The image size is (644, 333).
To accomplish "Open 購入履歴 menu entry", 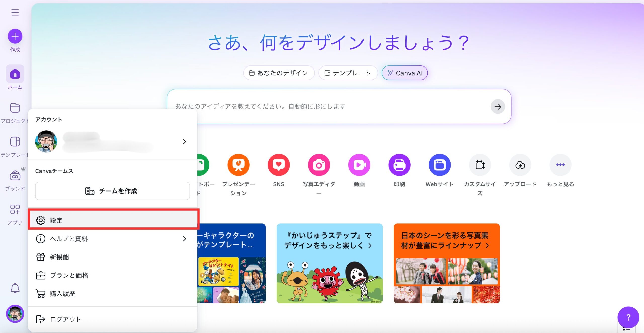I will point(112,294).
